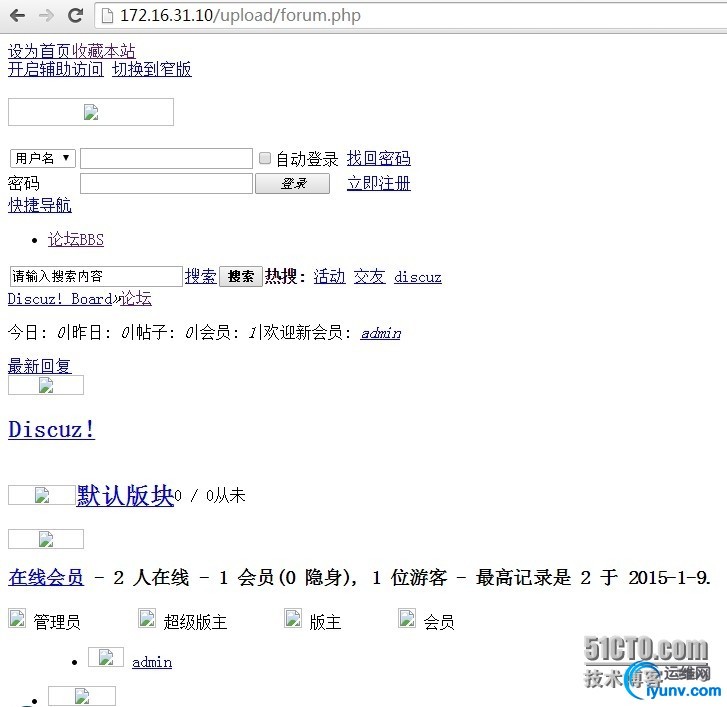Click the 版主 legend icon
727x707 pixels.
click(293, 618)
